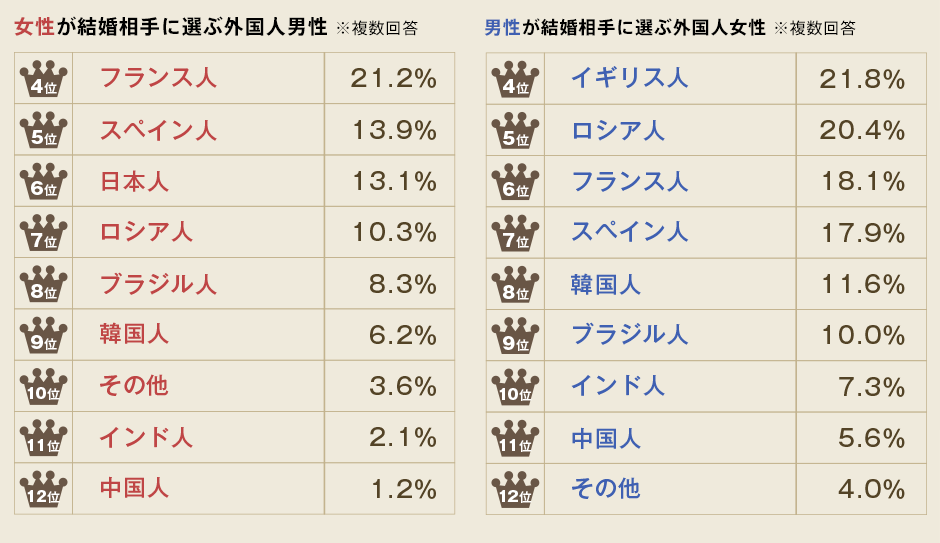The image size is (940, 543).
Task: Click the 10位 crown icon beside インド人 7.3%
Action: tap(515, 386)
